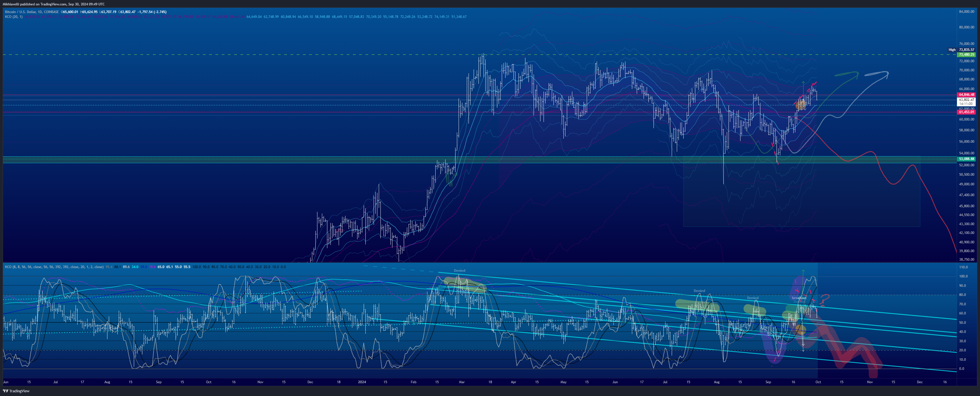980x396 pixels.
Task: Click the 'breakout' label on the oscillator pane
Action: coord(799,298)
